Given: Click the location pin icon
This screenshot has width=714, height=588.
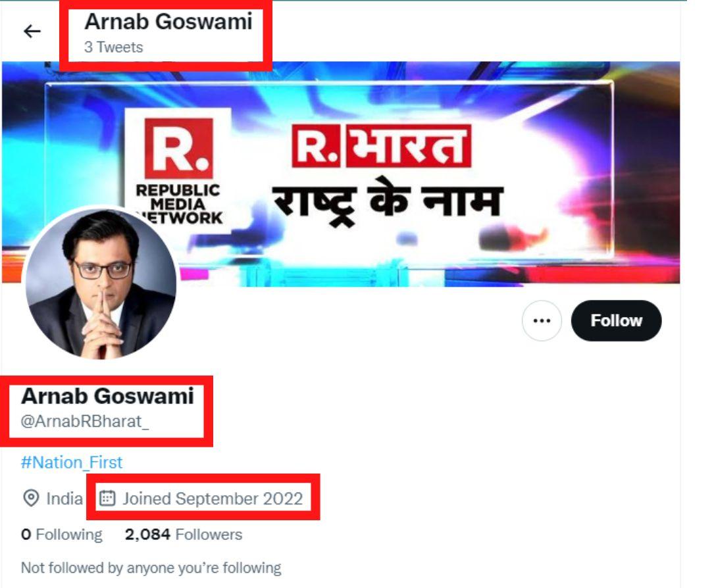Looking at the screenshot, I should 30,499.
